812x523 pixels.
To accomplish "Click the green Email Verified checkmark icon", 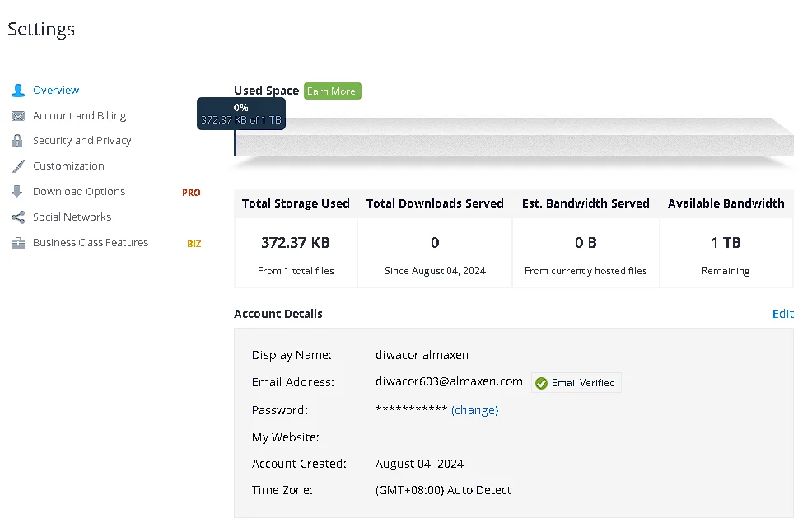I will point(541,383).
